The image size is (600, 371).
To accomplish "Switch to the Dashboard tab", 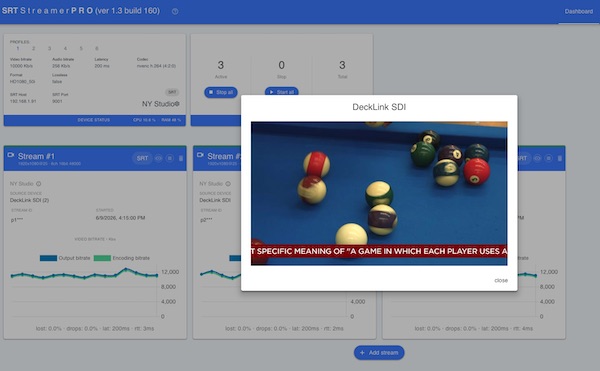I will [579, 11].
